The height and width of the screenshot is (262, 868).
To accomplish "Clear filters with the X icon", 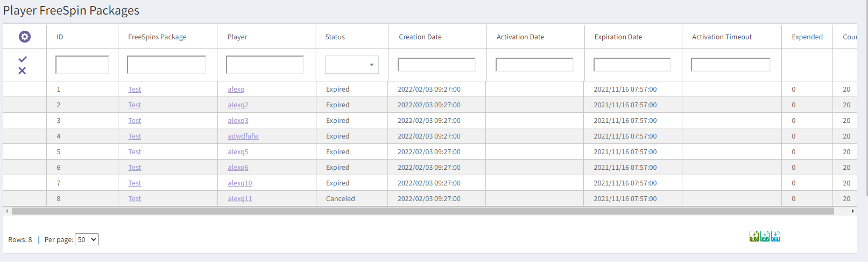I will pyautogui.click(x=22, y=71).
